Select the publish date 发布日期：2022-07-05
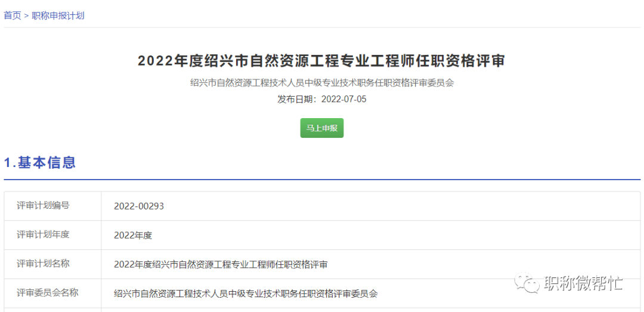 [321, 99]
